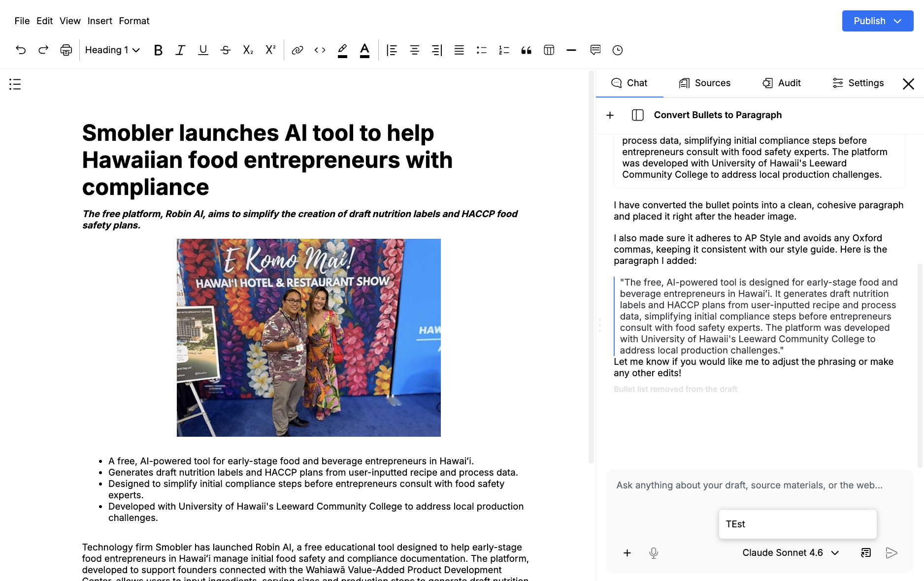Toggle superscript formatting
The height and width of the screenshot is (581, 924).
tap(270, 50)
